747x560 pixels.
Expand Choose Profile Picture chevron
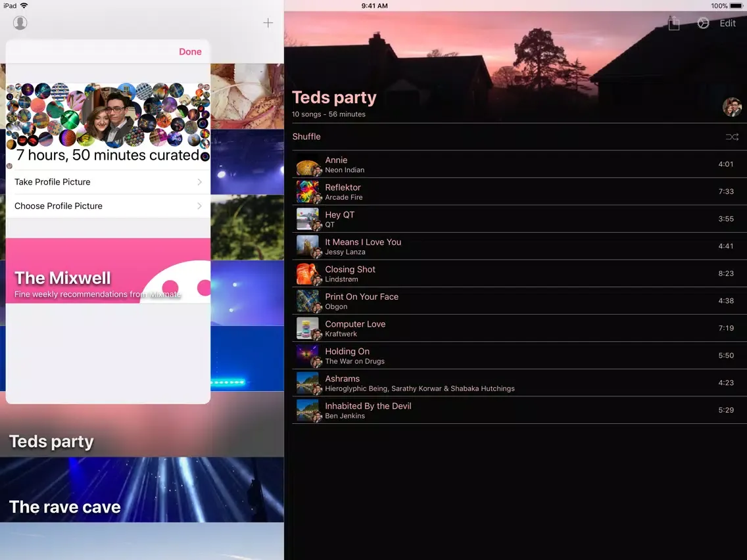[x=200, y=206]
